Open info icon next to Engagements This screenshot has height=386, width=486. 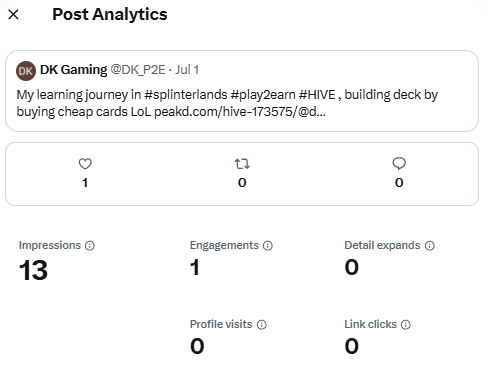tap(268, 246)
